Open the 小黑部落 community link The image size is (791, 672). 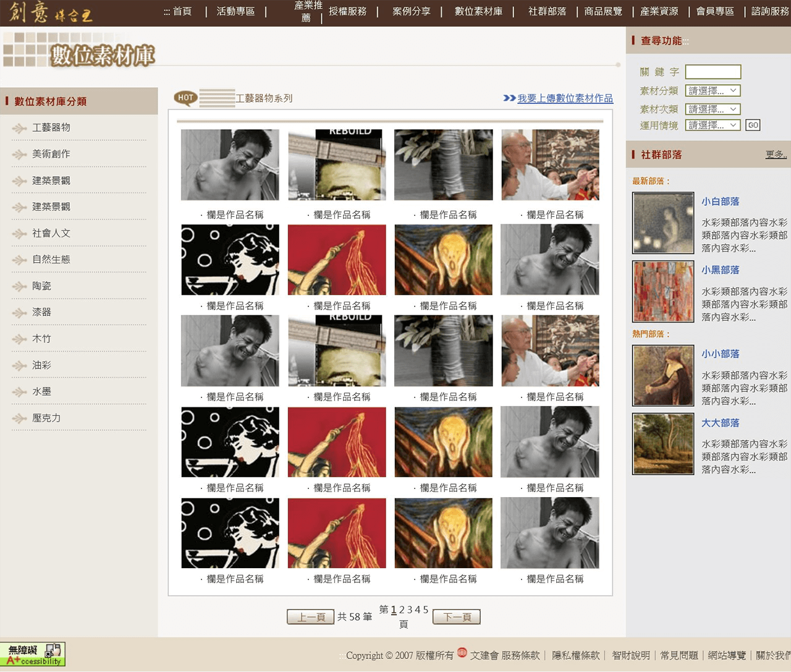[x=721, y=270]
